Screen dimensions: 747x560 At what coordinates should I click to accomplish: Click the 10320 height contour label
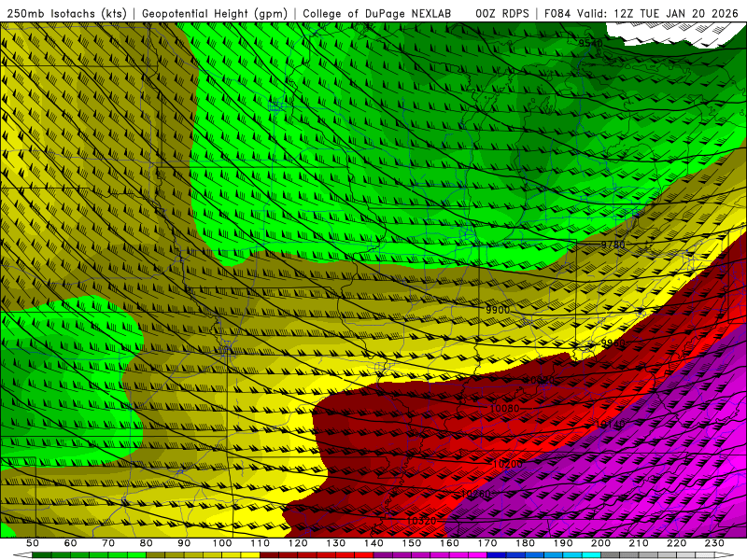pos(421,522)
